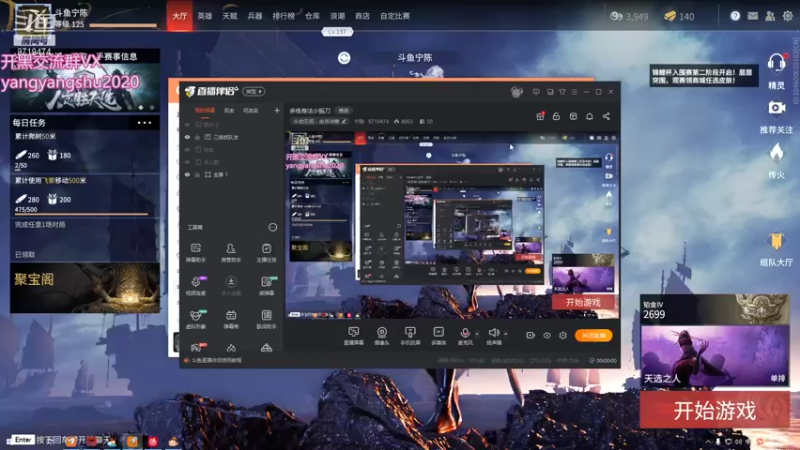Viewport: 800px width, 450px height.
Task: Click the share icon in the stream tool
Action: (606, 116)
